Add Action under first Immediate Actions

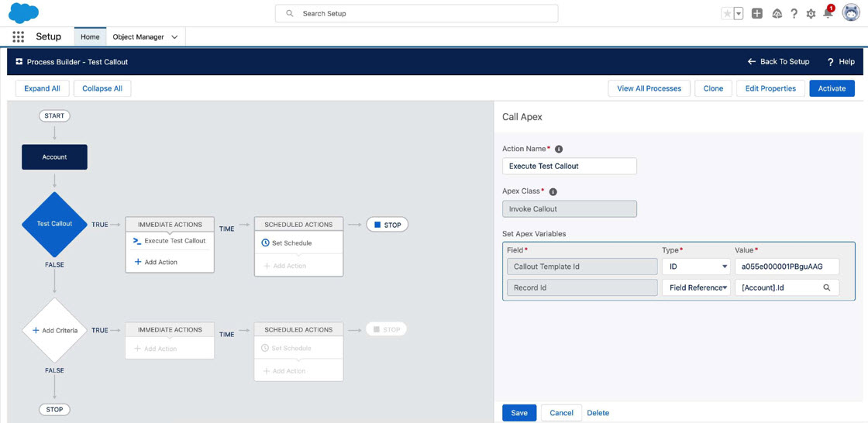tap(156, 262)
